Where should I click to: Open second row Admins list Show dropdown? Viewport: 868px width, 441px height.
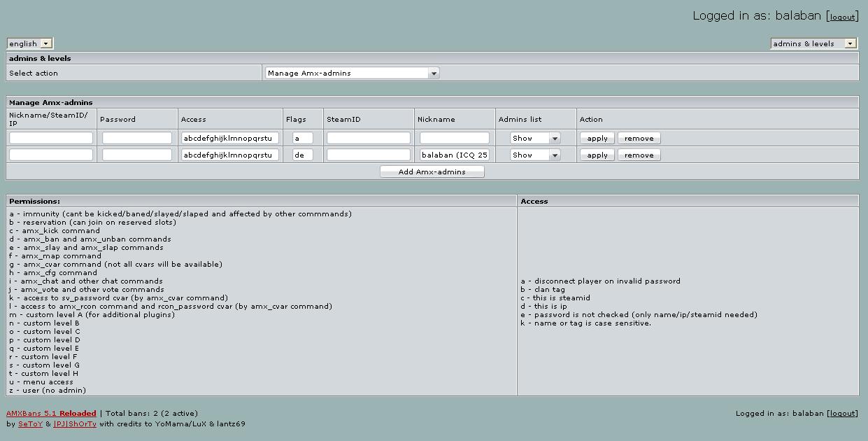coord(535,155)
